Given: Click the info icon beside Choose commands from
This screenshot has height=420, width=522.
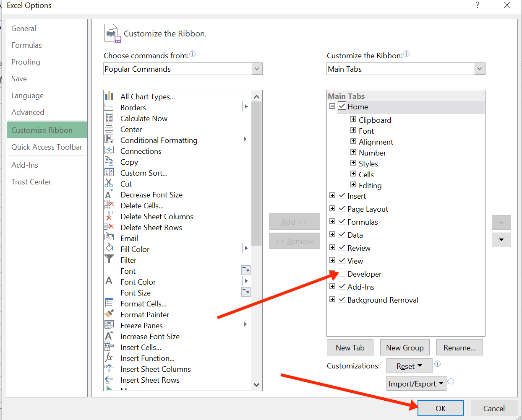Looking at the screenshot, I should pos(192,54).
